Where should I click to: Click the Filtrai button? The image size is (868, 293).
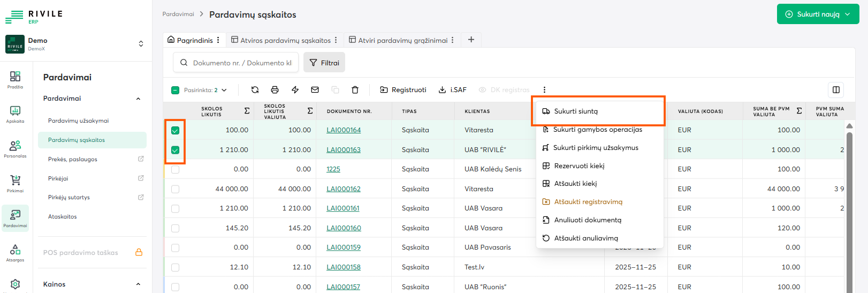point(324,63)
